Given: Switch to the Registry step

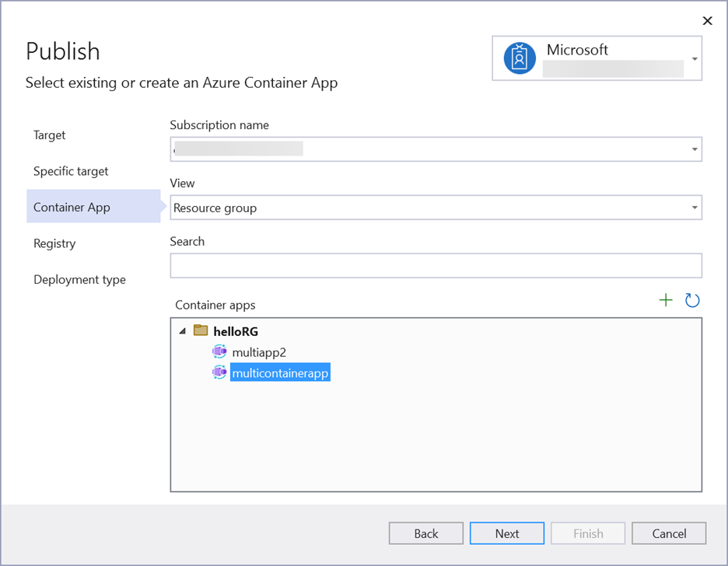Looking at the screenshot, I should 54,243.
